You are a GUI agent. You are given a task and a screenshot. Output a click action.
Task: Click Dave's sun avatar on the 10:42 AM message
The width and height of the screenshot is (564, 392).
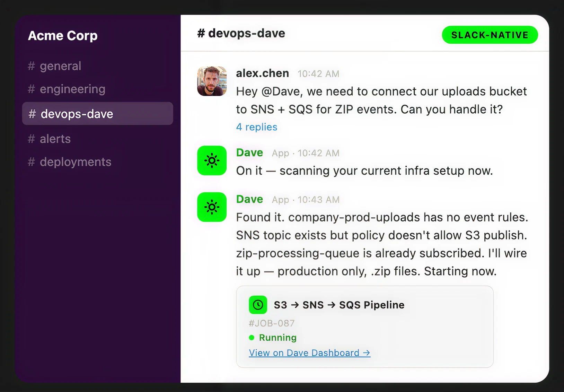(212, 160)
